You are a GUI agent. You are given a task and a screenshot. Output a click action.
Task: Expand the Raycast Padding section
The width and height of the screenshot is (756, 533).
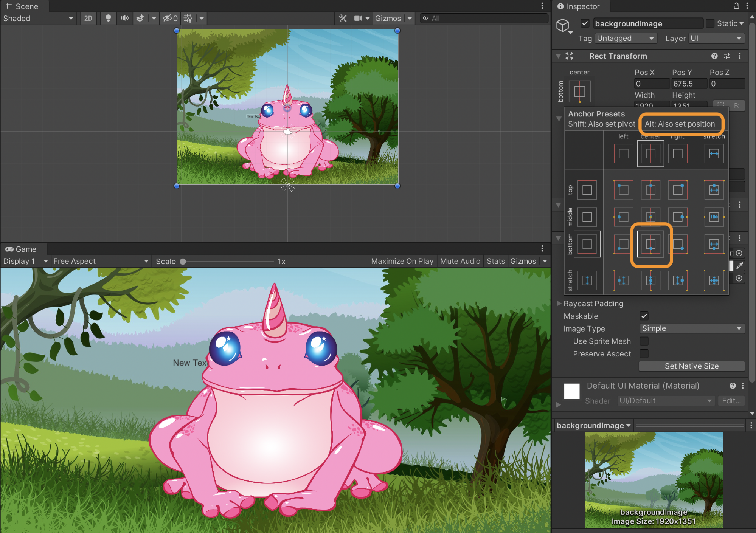point(559,303)
